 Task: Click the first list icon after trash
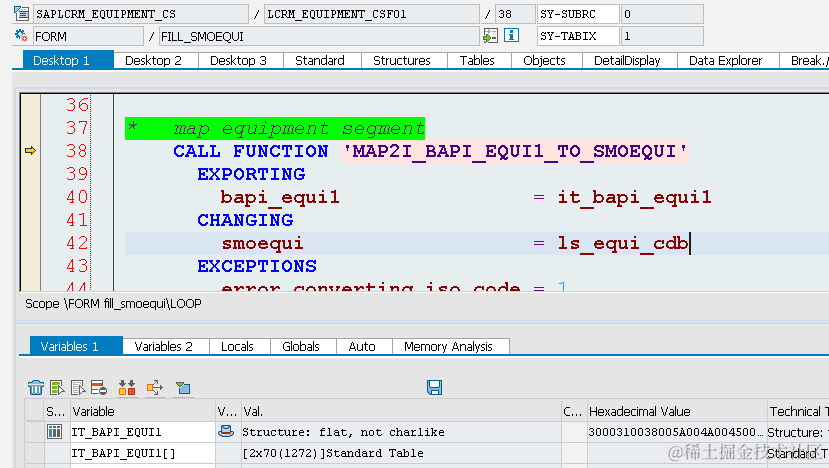(x=57, y=388)
